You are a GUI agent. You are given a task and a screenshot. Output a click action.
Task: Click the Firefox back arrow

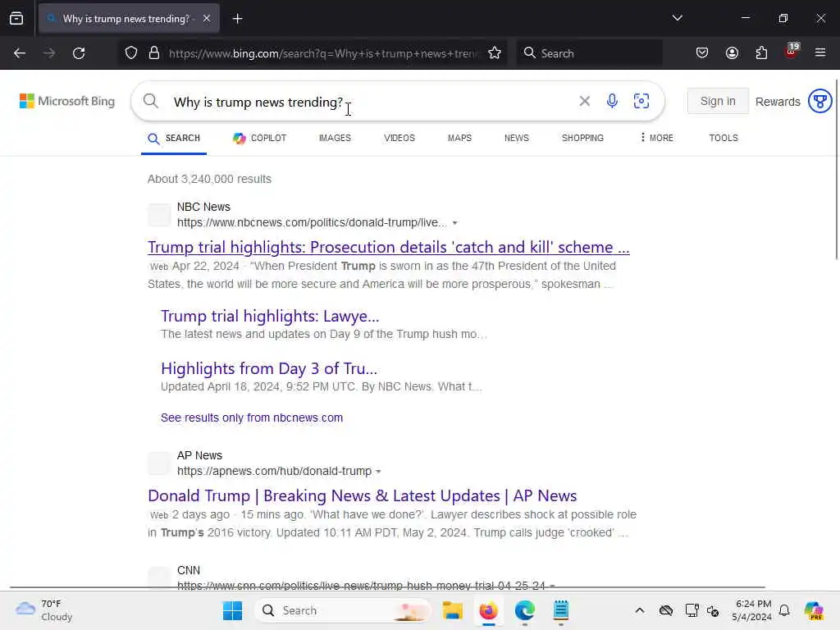pos(20,53)
